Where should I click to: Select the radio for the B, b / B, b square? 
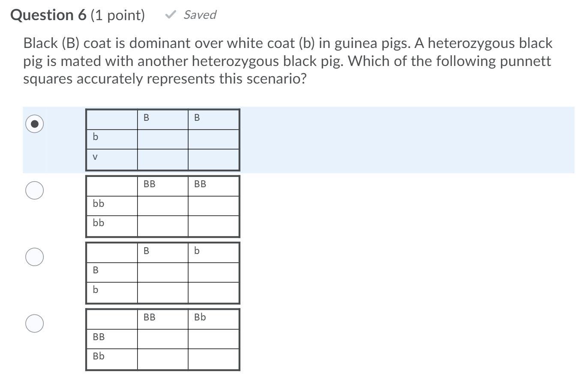click(x=35, y=257)
